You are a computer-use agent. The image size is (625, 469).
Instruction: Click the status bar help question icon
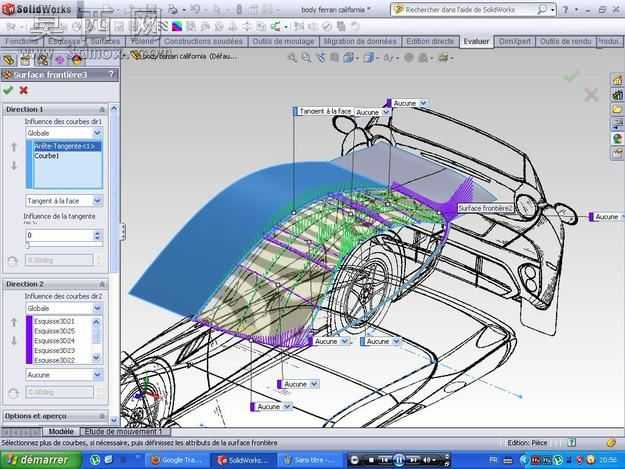tap(572, 442)
